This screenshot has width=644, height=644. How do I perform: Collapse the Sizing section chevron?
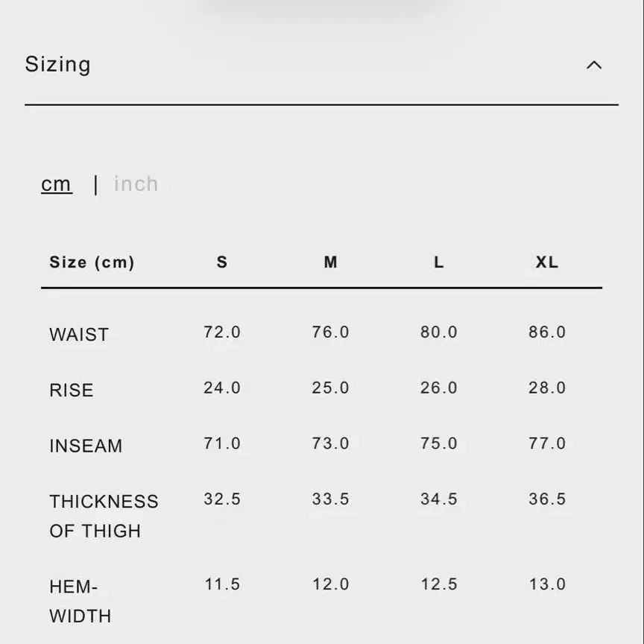(593, 65)
